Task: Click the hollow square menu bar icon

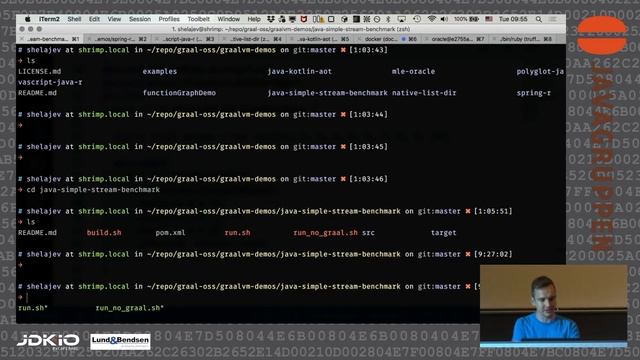Action: (331, 19)
